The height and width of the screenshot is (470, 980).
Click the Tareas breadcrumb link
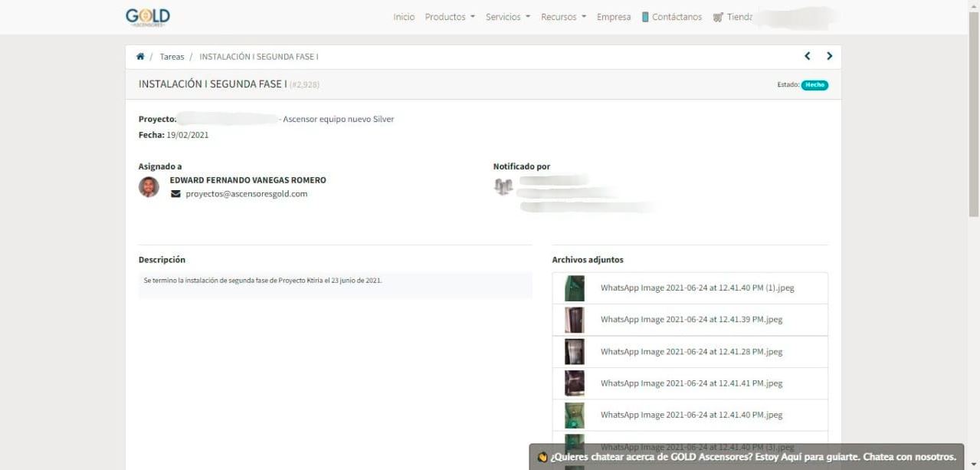172,57
